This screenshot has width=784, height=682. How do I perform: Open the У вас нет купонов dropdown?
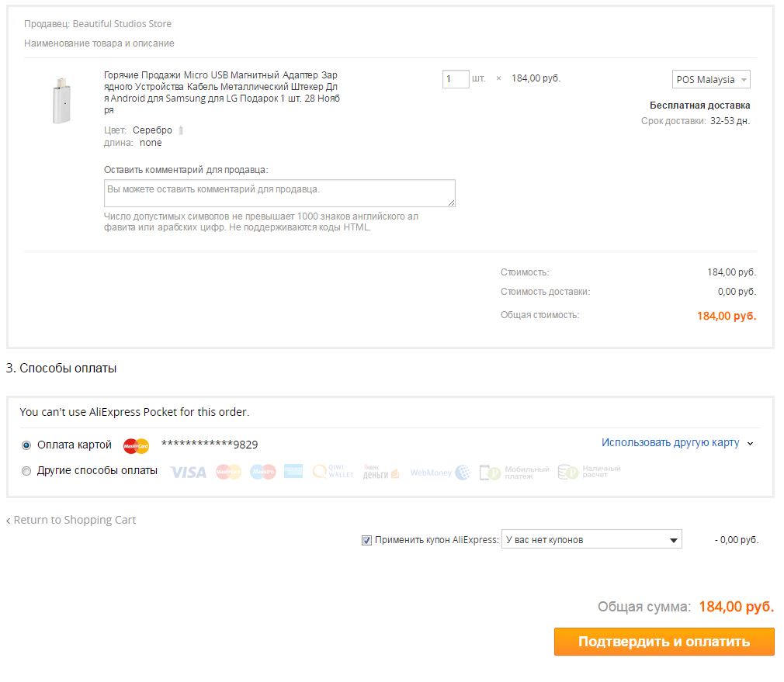point(591,540)
